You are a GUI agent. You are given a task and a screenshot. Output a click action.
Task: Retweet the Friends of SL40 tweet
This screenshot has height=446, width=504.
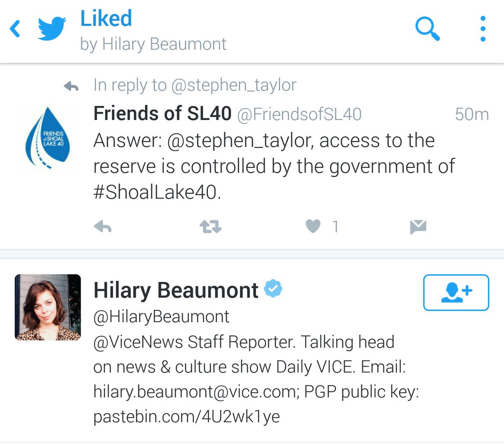coord(210,227)
